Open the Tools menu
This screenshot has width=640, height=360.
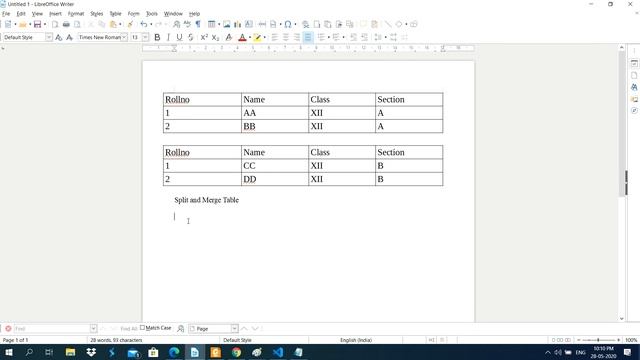(151, 13)
